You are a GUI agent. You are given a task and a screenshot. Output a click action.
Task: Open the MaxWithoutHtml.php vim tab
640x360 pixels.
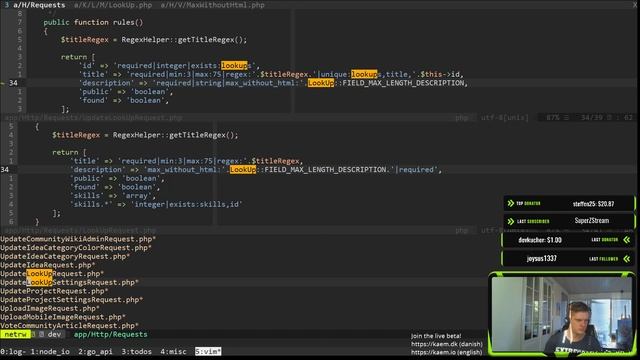pyautogui.click(x=212, y=5)
